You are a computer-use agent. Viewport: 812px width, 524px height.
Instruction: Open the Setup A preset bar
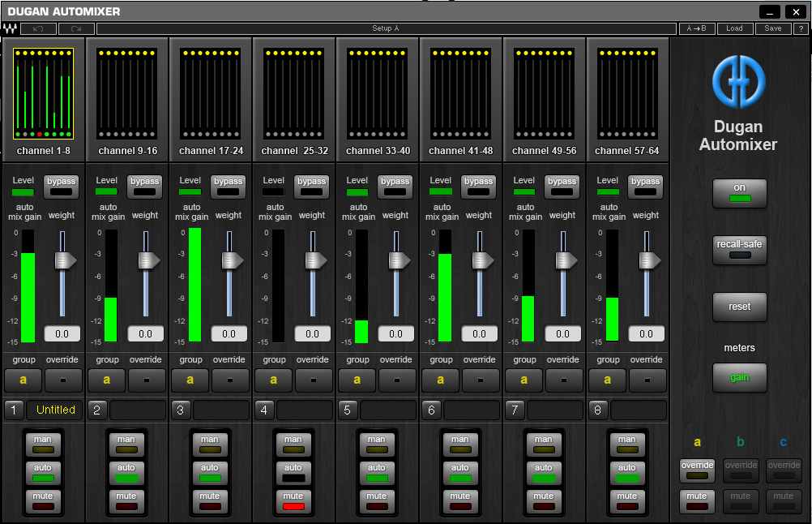(386, 28)
